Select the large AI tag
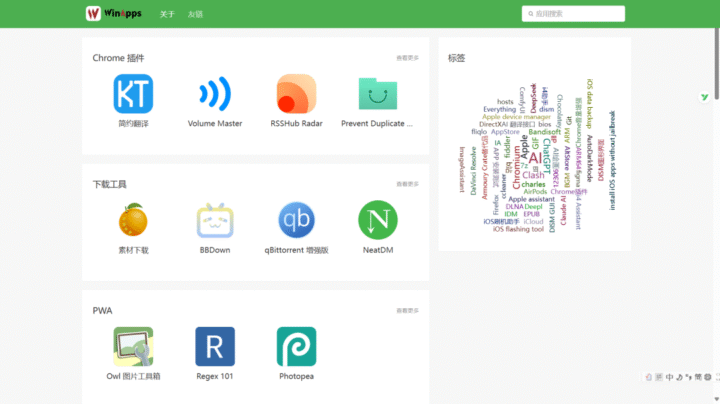 click(x=535, y=158)
